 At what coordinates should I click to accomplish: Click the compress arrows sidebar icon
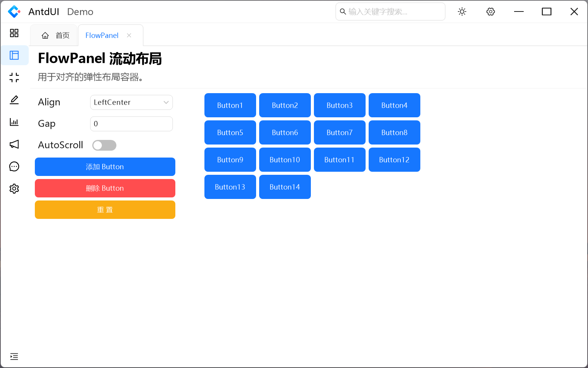pos(14,78)
